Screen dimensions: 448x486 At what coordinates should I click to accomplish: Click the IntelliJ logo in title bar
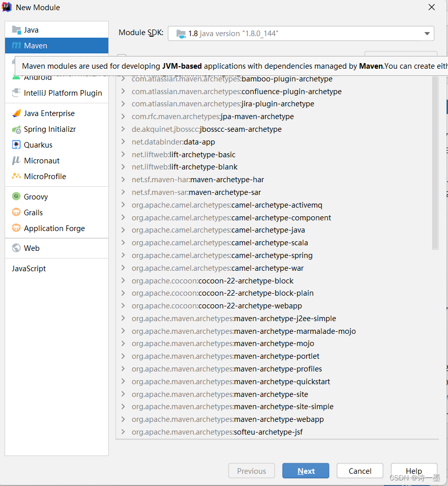pyautogui.click(x=7, y=7)
